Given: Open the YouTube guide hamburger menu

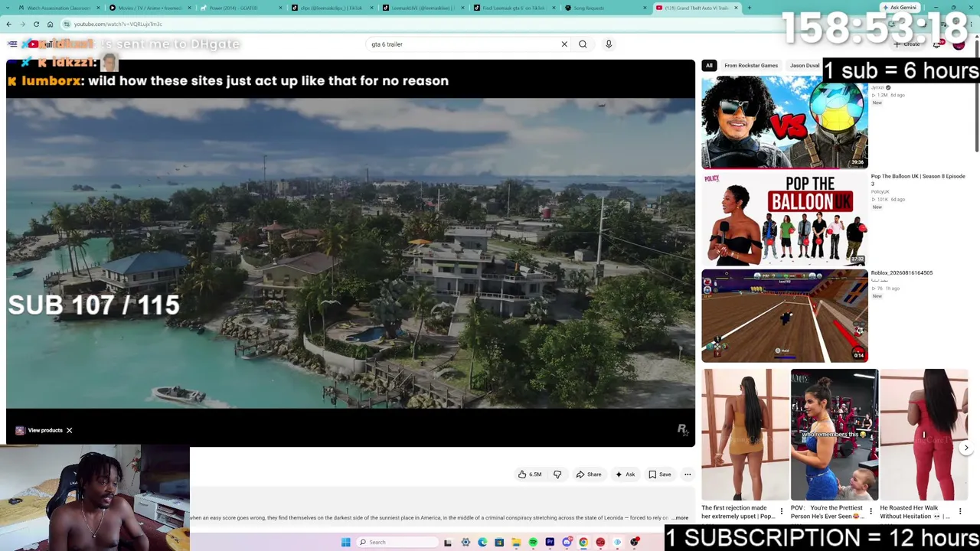Looking at the screenshot, I should (x=12, y=44).
